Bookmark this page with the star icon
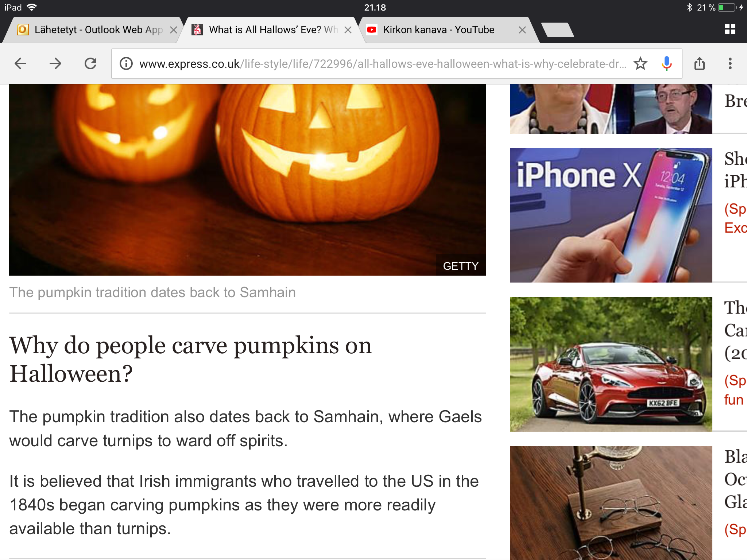Screen dimensions: 747x560 click(640, 64)
